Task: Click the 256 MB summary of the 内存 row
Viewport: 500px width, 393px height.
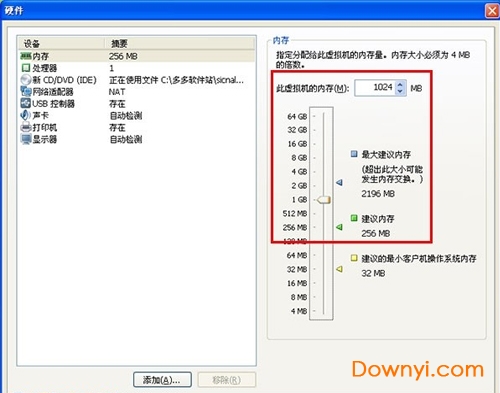Action: (123, 56)
